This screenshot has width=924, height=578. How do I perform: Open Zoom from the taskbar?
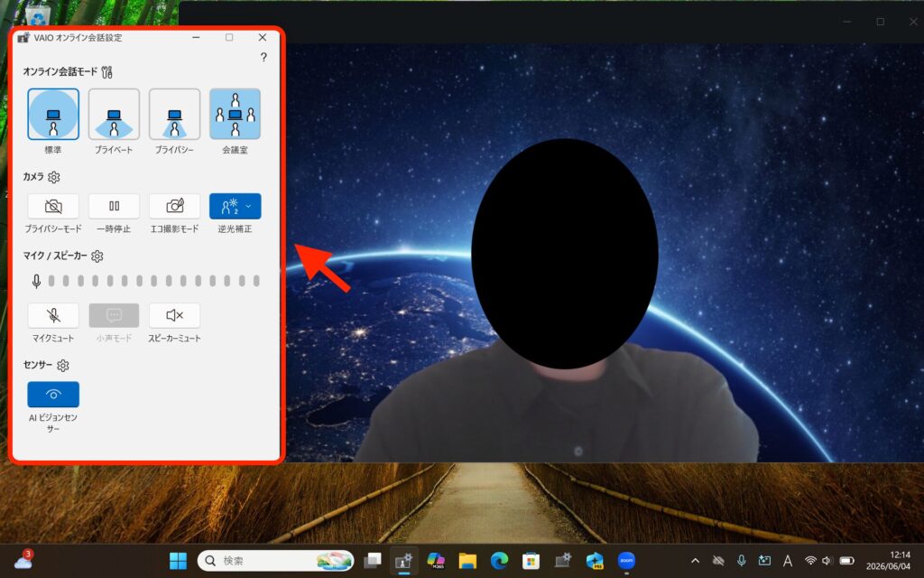626,560
